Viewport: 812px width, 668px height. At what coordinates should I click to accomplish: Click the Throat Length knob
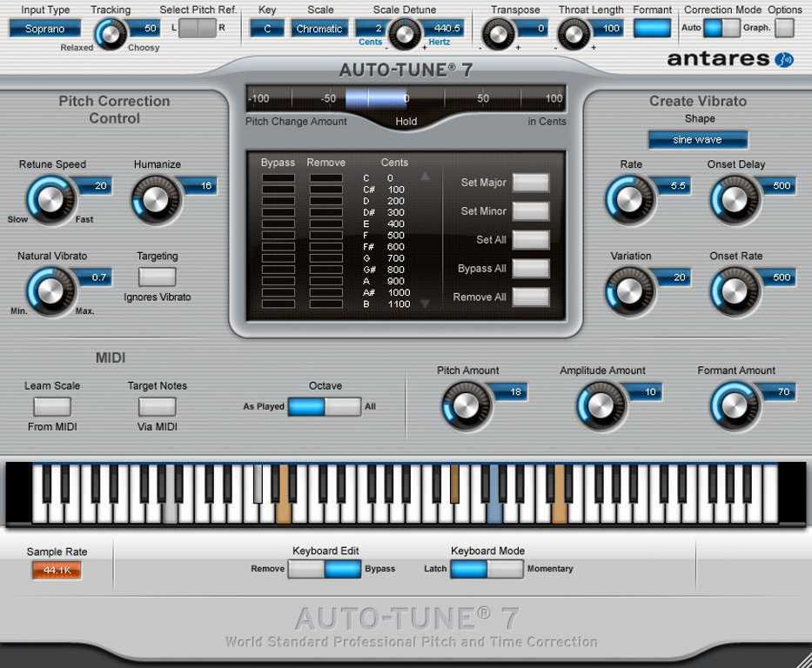573,34
